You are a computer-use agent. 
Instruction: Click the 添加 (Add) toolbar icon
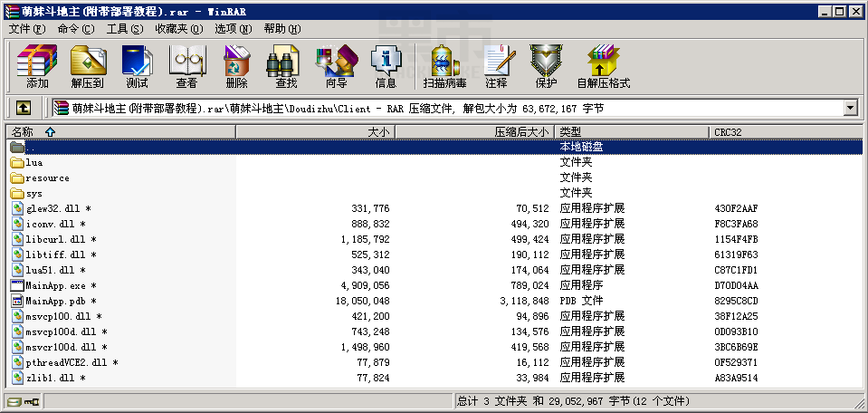pos(37,61)
